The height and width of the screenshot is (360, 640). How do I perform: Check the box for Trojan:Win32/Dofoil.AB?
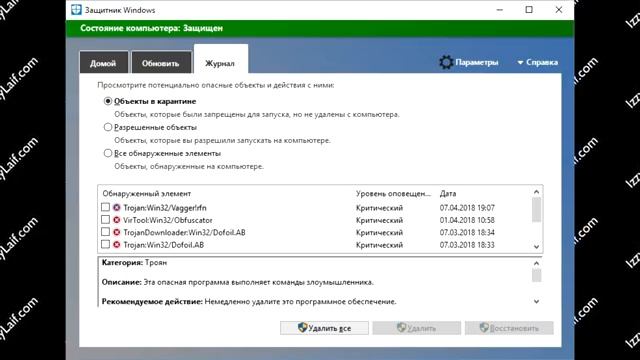click(105, 244)
